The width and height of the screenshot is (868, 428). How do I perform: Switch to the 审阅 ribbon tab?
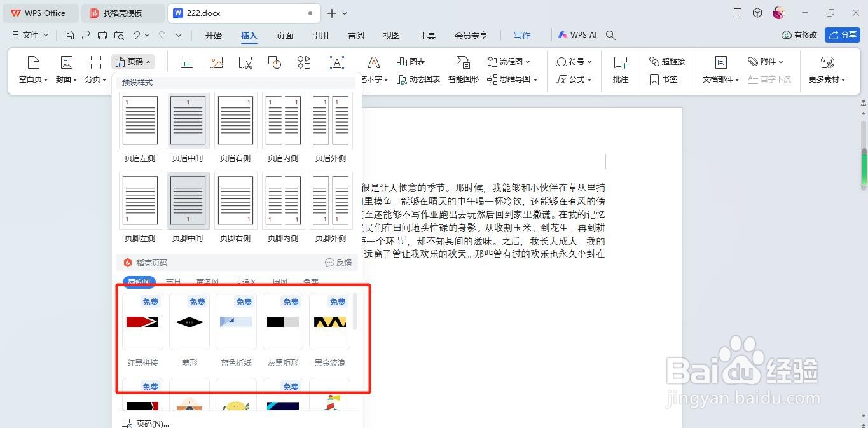(355, 36)
